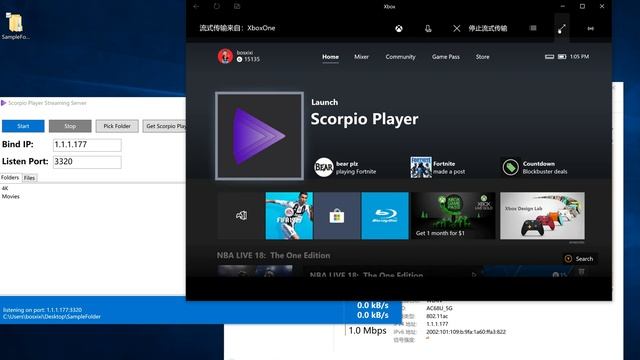Click the Countdown green tag icon

pos(510,167)
